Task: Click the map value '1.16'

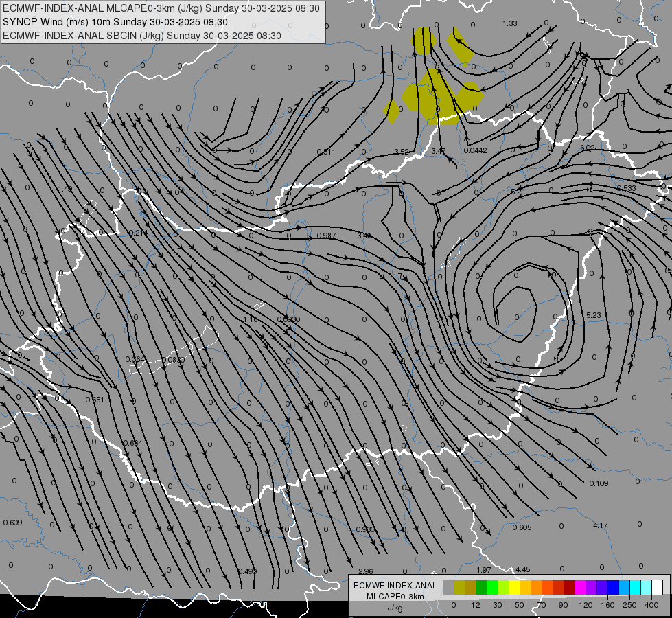Action: coord(251,319)
